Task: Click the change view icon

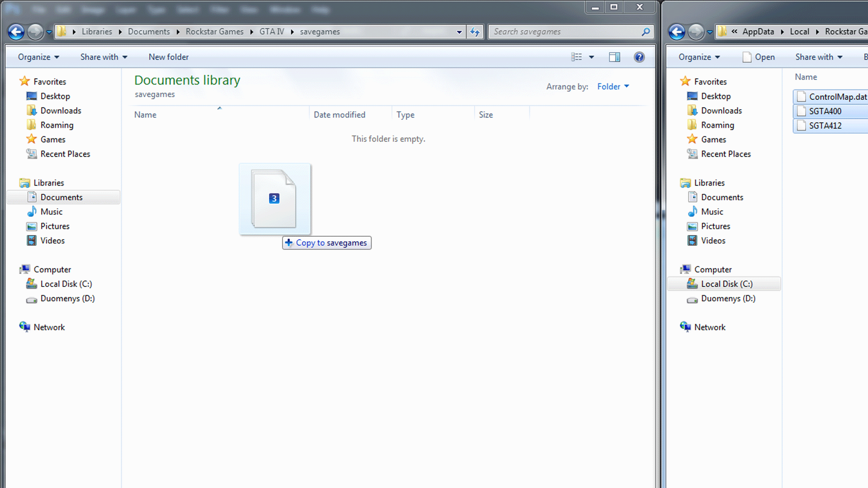Action: pos(576,57)
